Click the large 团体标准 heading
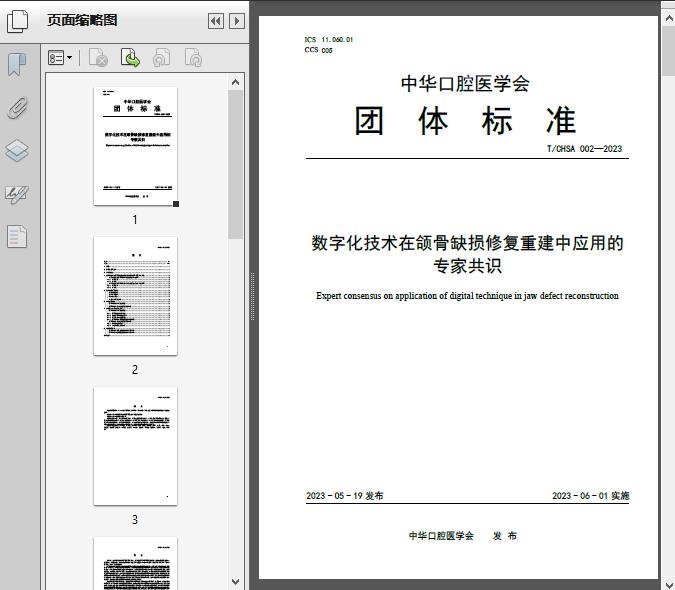This screenshot has height=590, width=675. (465, 121)
